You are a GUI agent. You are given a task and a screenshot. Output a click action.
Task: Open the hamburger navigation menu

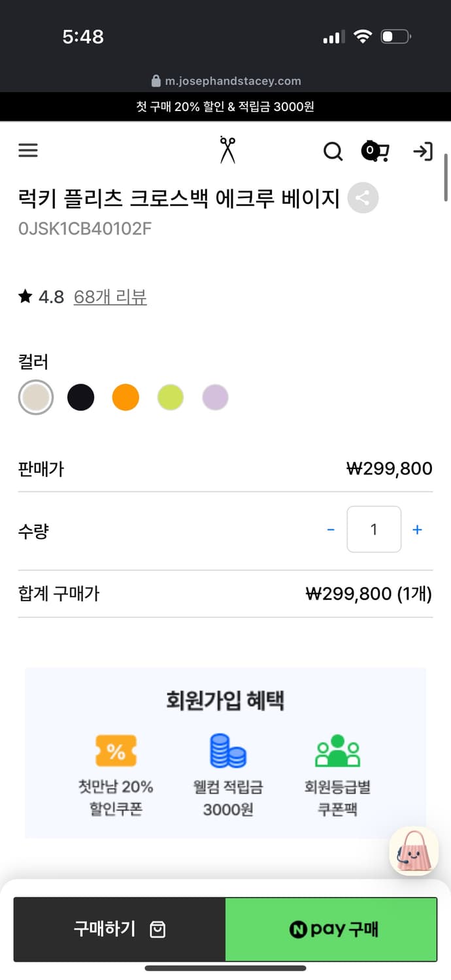click(27, 150)
